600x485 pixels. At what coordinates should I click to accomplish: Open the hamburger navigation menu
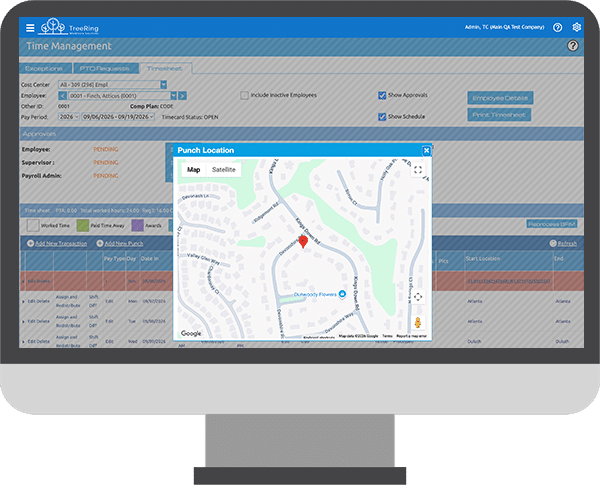click(30, 28)
